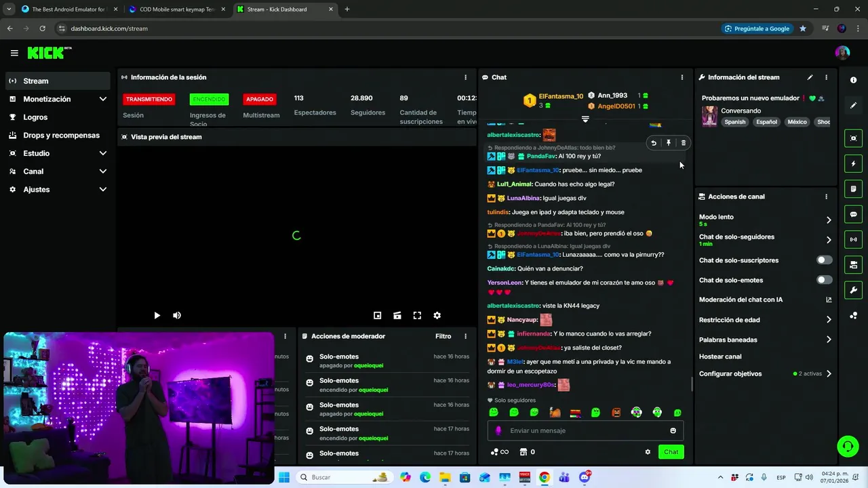Toggle Chat de solo-suscriptores switch
The image size is (868, 488).
(x=824, y=260)
